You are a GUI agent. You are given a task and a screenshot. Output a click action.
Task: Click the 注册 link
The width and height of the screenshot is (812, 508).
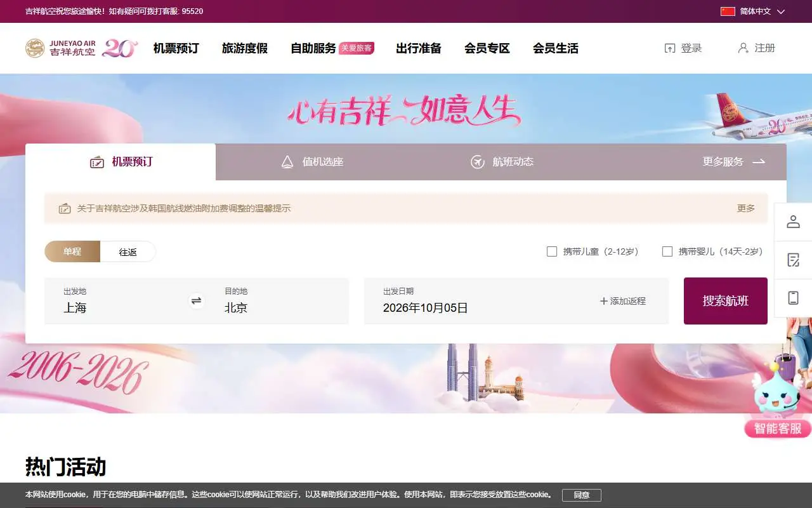pyautogui.click(x=757, y=48)
